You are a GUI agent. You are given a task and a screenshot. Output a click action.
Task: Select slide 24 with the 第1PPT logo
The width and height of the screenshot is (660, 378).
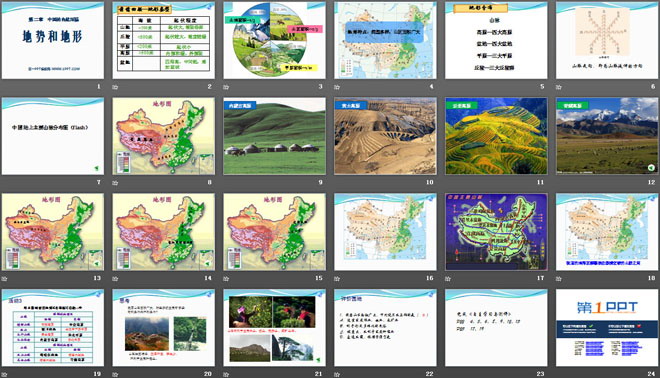click(x=607, y=327)
